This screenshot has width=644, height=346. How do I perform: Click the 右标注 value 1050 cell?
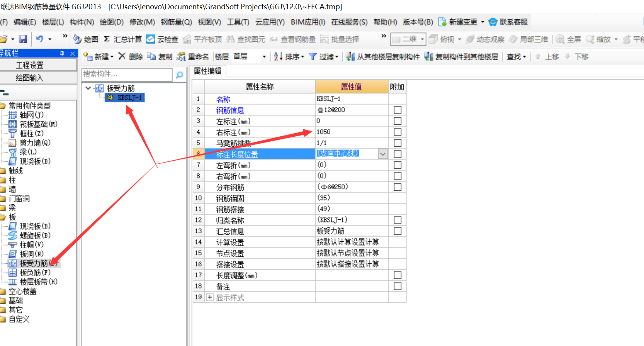click(352, 132)
